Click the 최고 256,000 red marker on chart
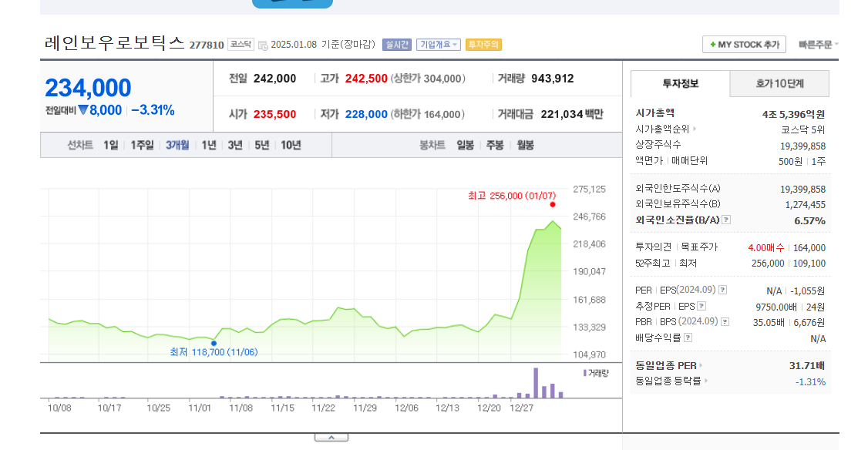The width and height of the screenshot is (868, 450). (553, 205)
